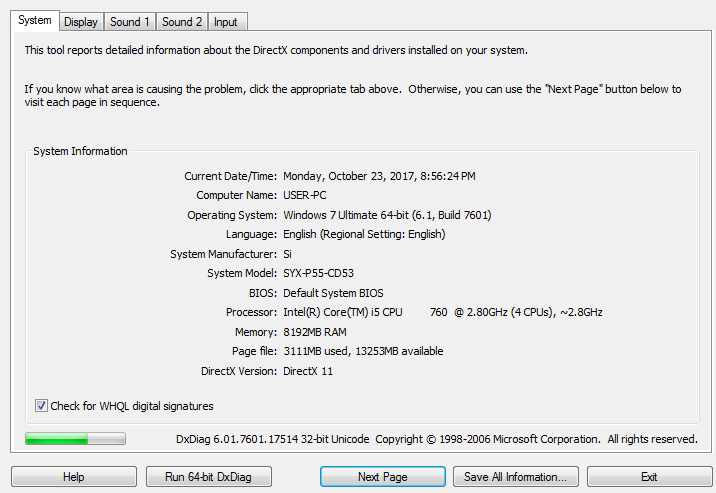Click the System Model label
Screen dimensions: 716x493
tap(242, 273)
